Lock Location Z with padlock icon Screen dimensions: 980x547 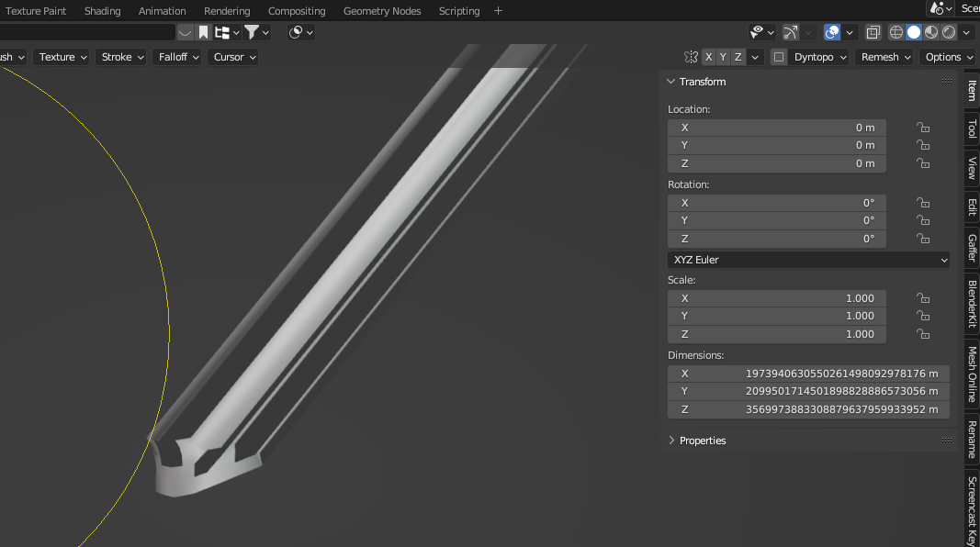pos(923,163)
